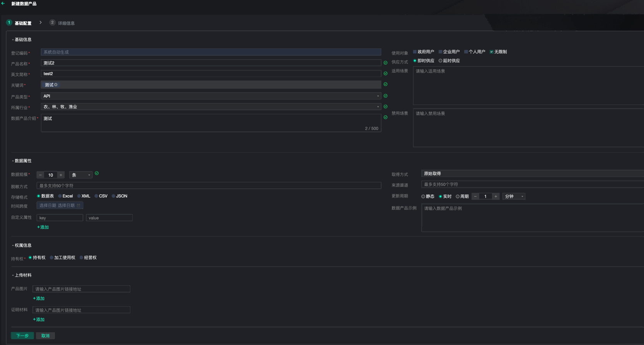Screen dimensions: 644x345
Task: Decrease the 更新周期 number with minus
Action: click(x=475, y=196)
